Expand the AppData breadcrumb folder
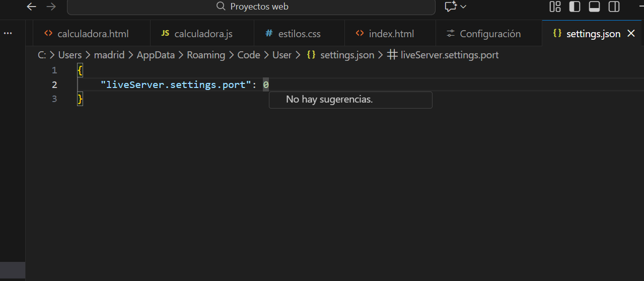 [x=156, y=55]
